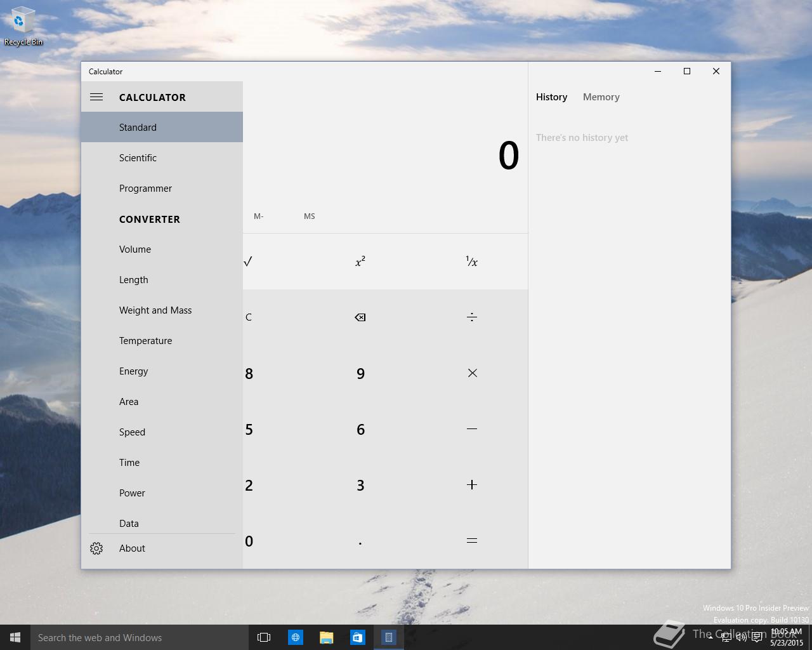Launch the browser globe icon in taskbar
Screen dimensions: 812x650
point(296,637)
